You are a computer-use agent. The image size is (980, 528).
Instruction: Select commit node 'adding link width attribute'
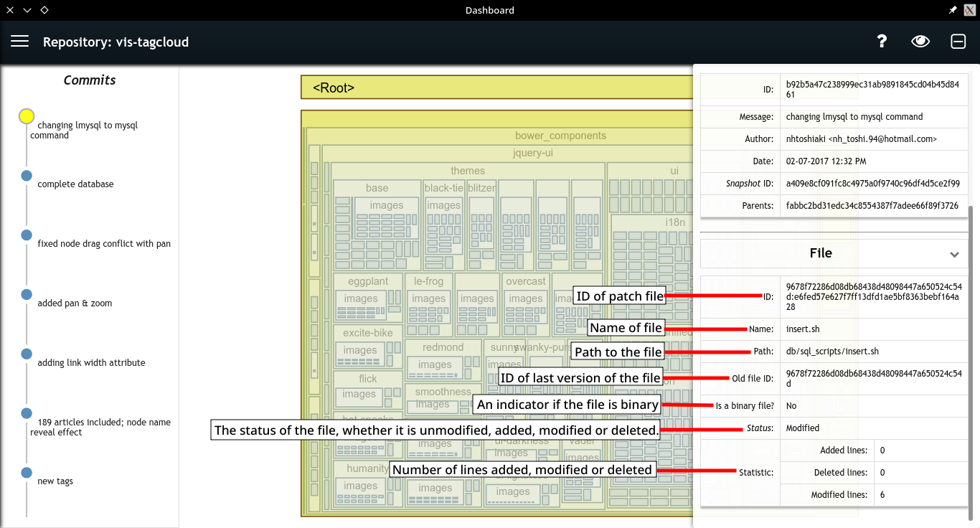27,354
